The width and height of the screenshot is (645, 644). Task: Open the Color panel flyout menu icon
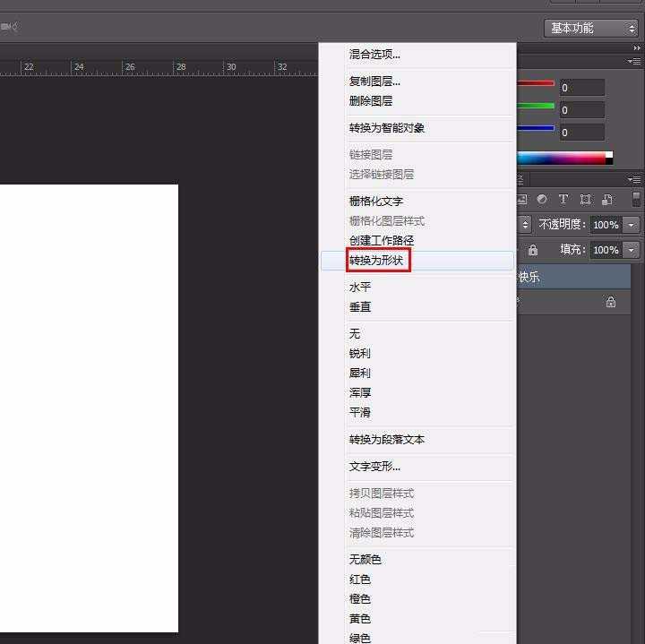(634, 60)
